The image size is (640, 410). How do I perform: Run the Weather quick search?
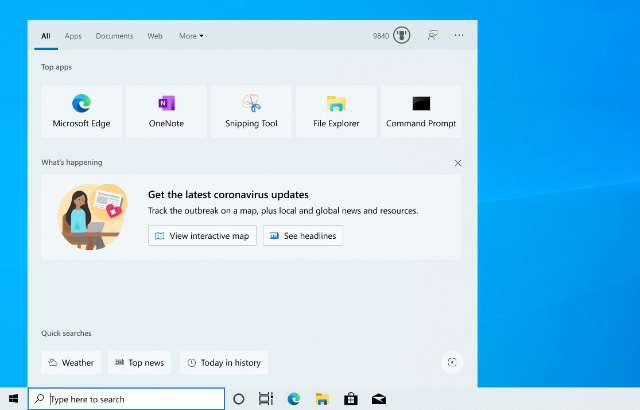[x=71, y=363]
